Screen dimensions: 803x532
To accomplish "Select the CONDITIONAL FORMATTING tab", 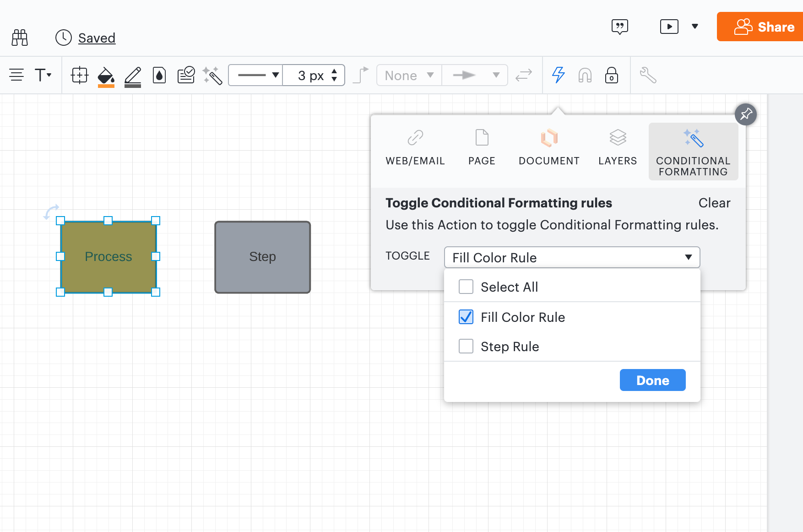I will pos(693,152).
